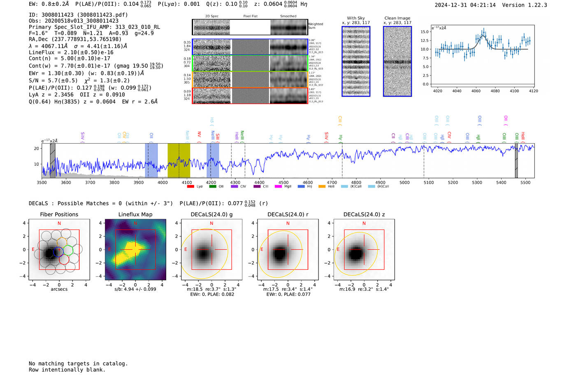576x392 pixels.
Task: Click the OII green legend swatch
Action: [213, 186]
